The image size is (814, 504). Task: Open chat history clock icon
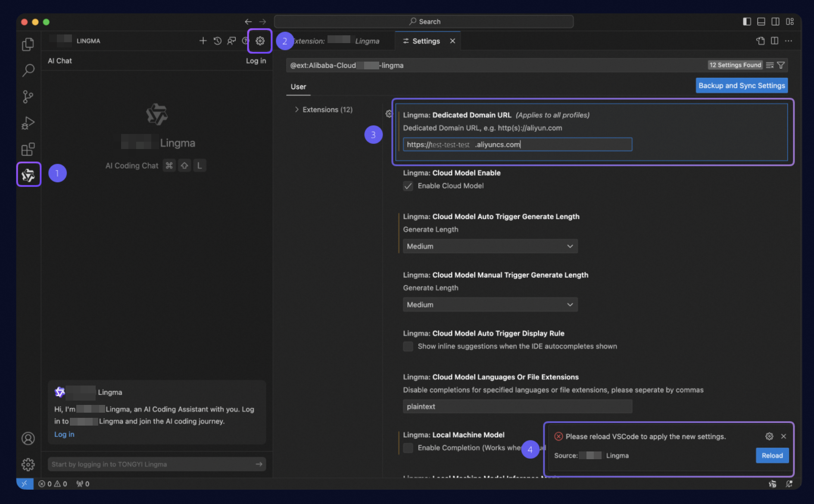pyautogui.click(x=218, y=41)
